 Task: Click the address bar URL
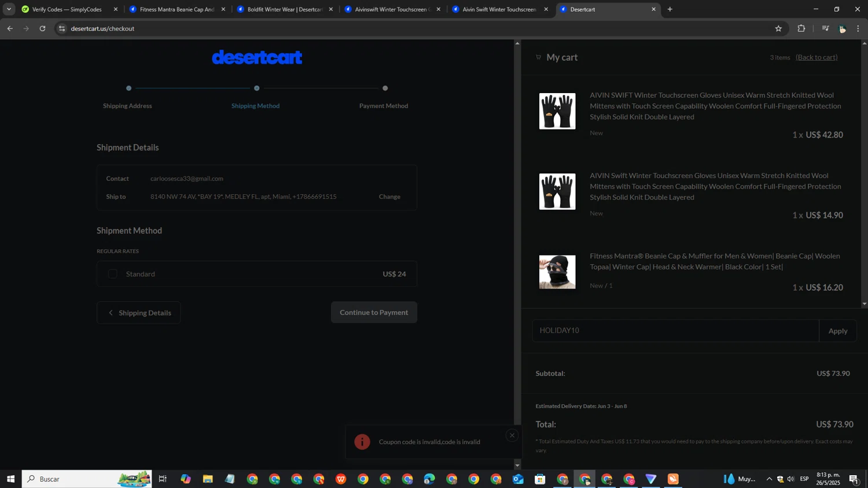point(102,28)
